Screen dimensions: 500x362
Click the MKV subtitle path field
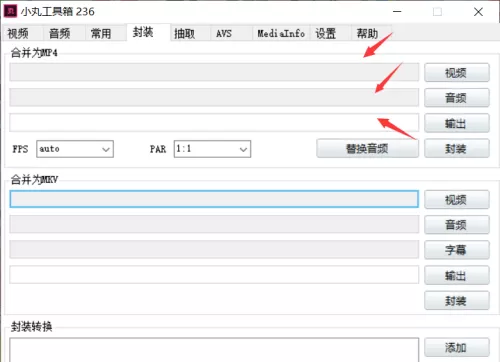pyautogui.click(x=214, y=249)
